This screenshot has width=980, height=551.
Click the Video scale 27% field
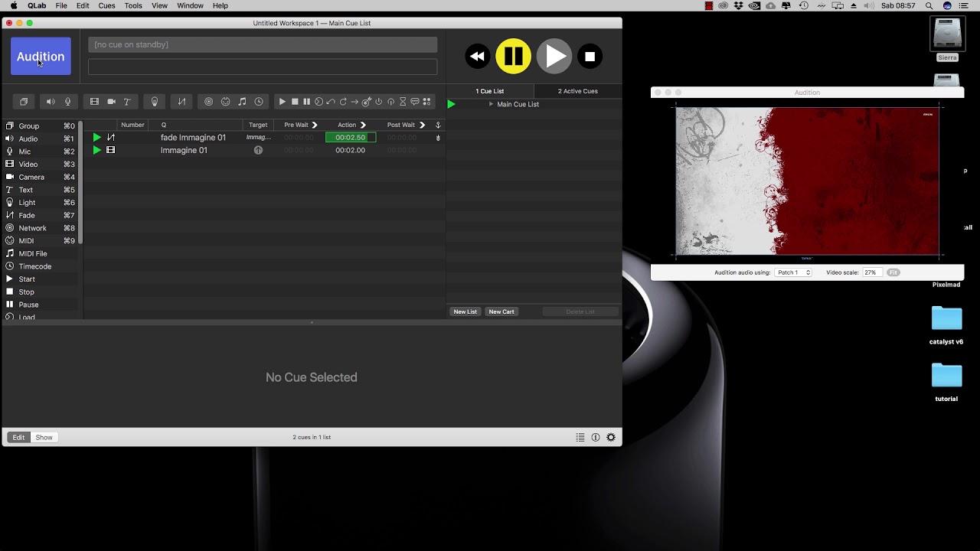[871, 272]
